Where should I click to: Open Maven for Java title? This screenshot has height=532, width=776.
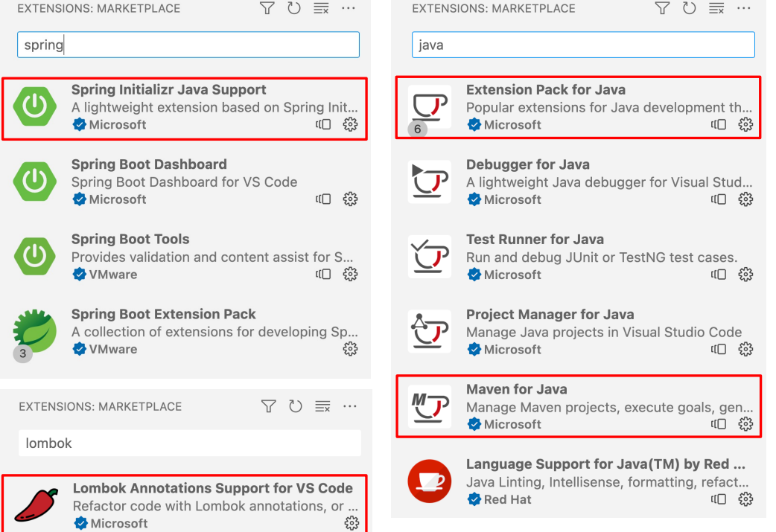pos(517,389)
